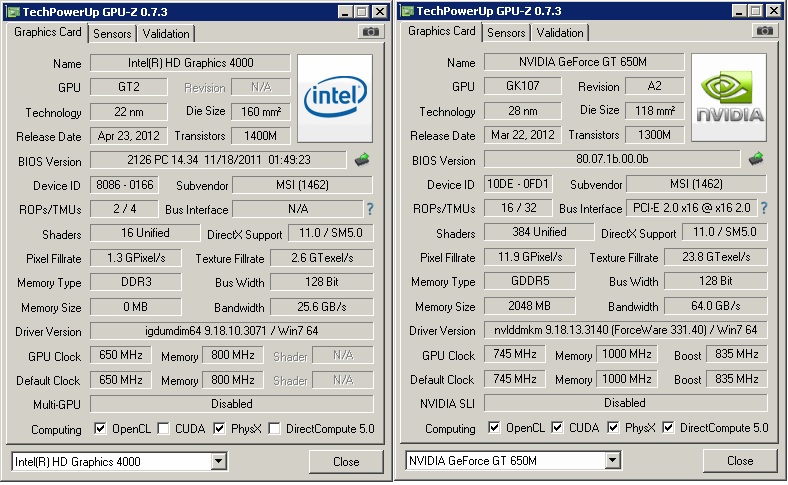
Task: Click the Bus Interface field PCI-E 2.0 x16
Action: click(x=692, y=208)
